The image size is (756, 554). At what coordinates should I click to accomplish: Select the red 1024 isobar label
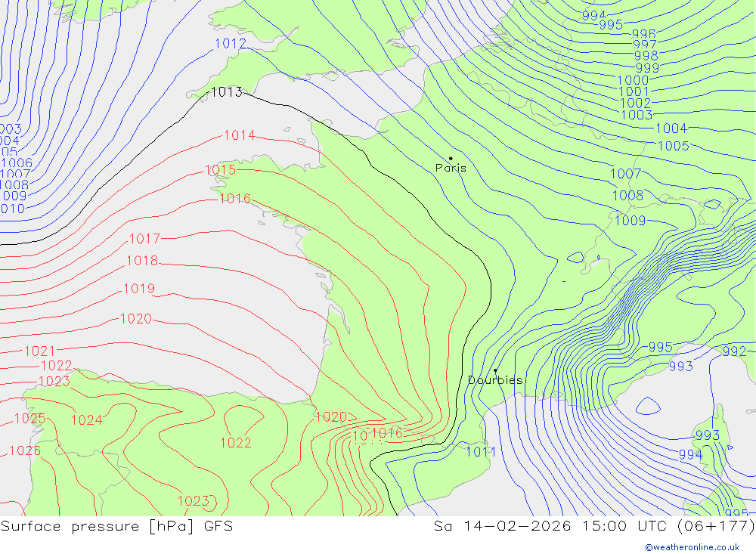[x=87, y=420]
